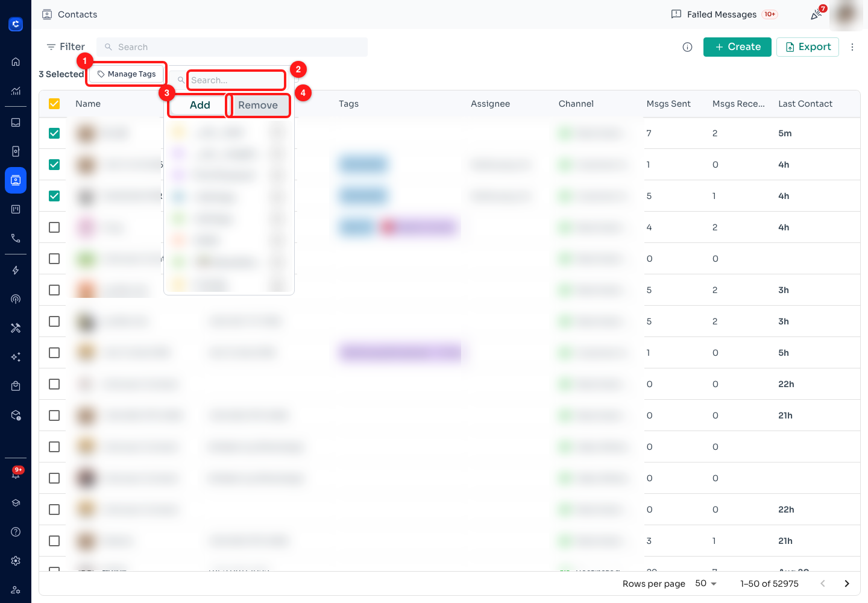The width and height of the screenshot is (868, 603).
Task: Uncheck the contact row with 5m last contact
Action: click(54, 133)
